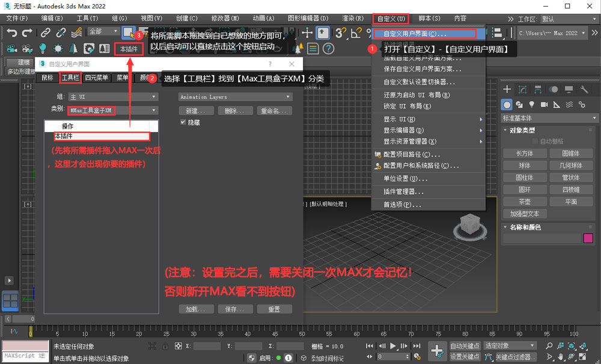
Task: Click the Bind to Space Warp icon
Action: [x=76, y=33]
